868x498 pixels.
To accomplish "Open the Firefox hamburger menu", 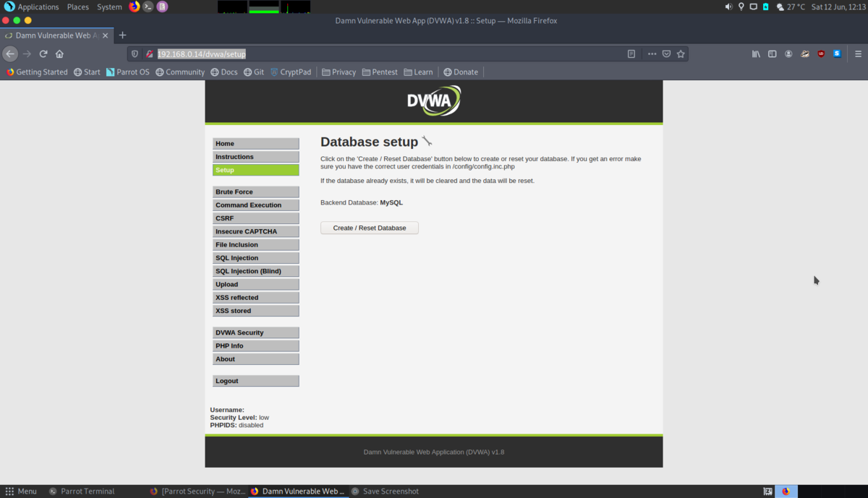I will click(858, 53).
